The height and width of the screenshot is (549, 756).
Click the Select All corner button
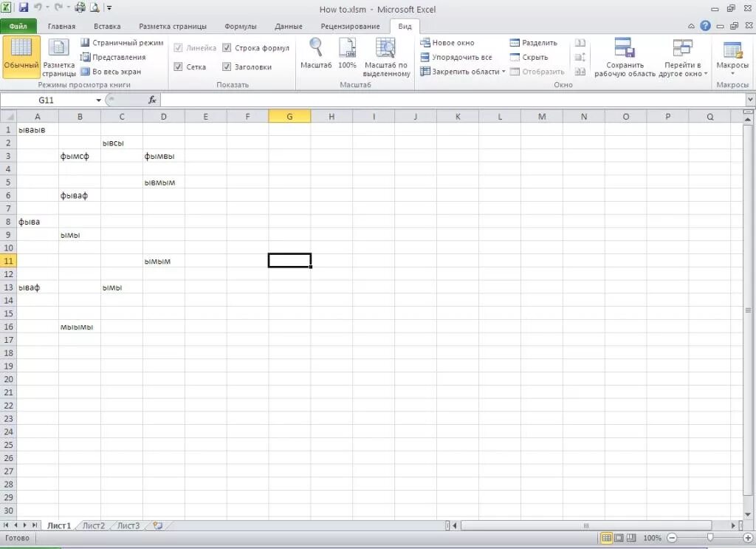click(9, 116)
